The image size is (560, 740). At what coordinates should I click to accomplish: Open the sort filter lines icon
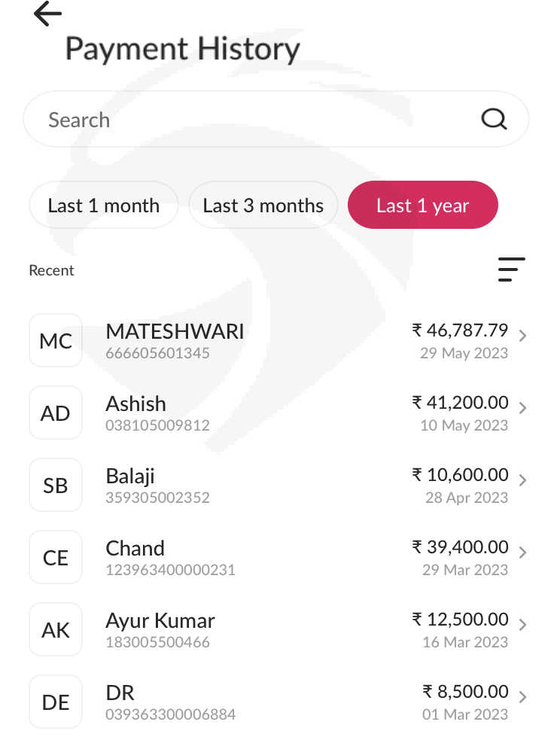coord(511,270)
